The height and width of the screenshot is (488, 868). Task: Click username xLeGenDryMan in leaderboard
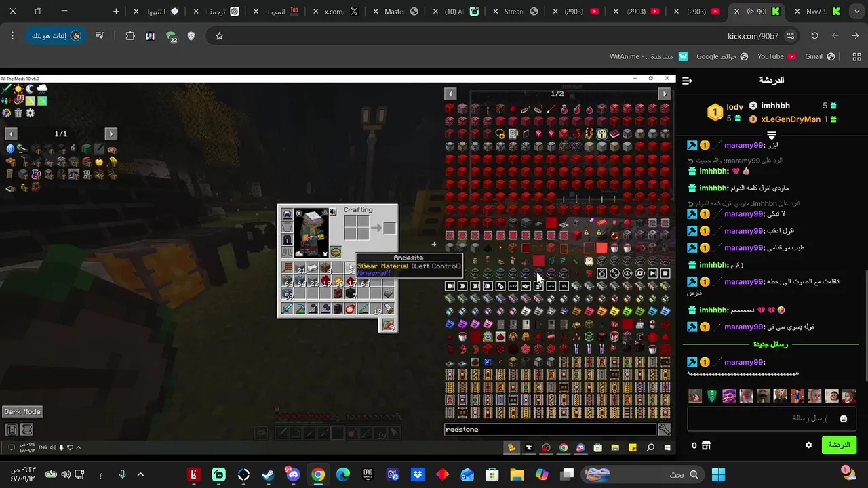(791, 119)
